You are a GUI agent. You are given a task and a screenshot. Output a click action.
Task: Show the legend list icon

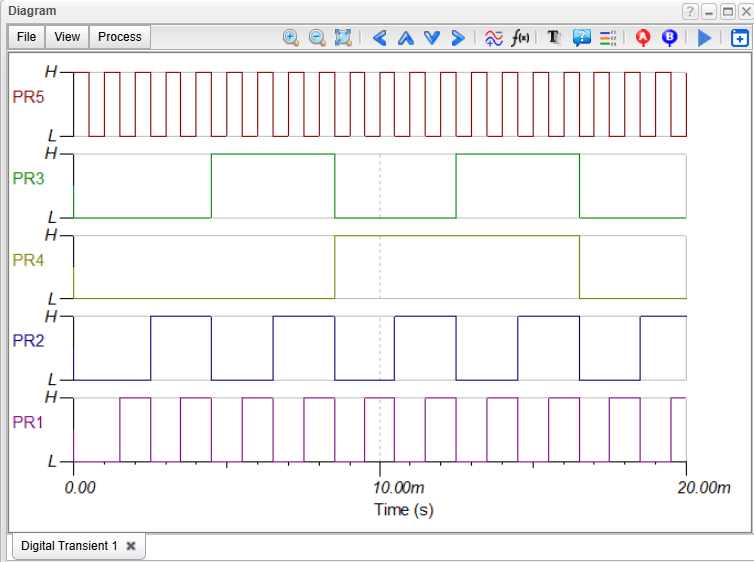coord(608,38)
